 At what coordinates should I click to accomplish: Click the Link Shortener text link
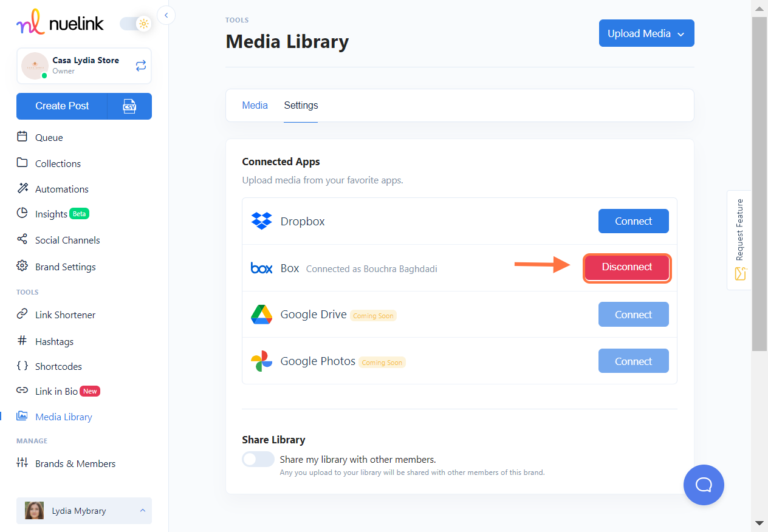point(66,315)
